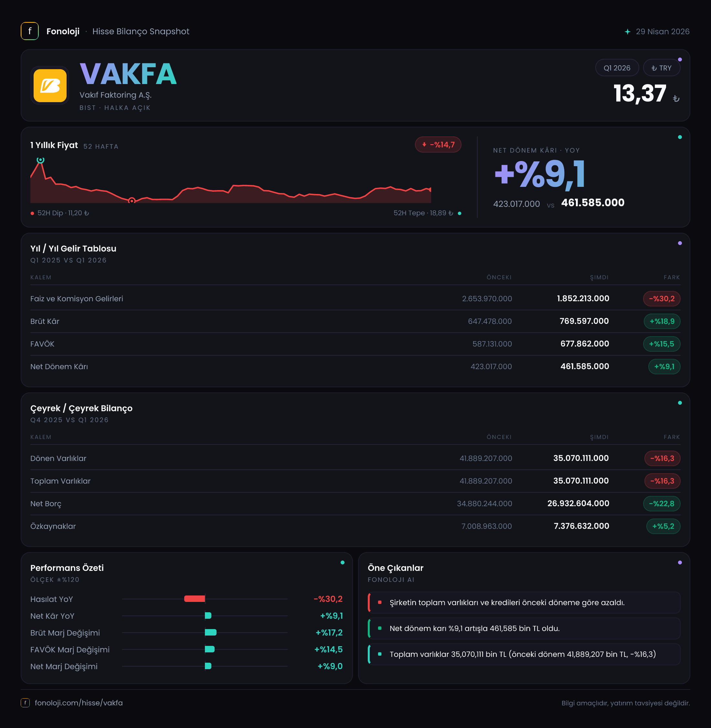The height and width of the screenshot is (728, 711).
Task: Click the VAKFA ticker title
Action: (x=128, y=74)
